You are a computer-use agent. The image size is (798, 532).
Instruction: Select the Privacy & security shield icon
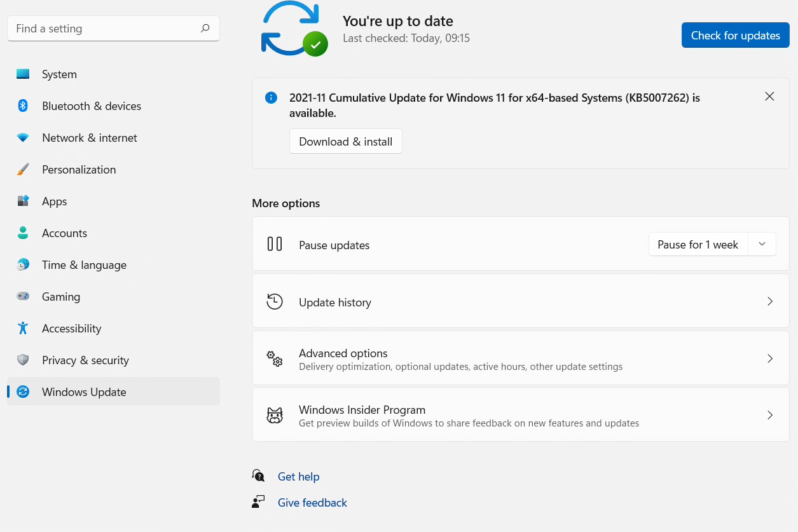tap(23, 360)
